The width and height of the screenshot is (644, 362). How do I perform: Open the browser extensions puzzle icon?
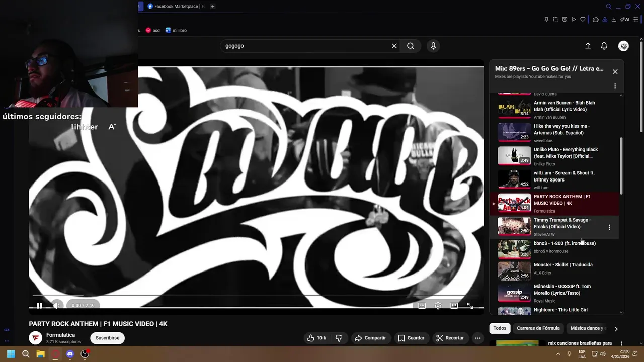pyautogui.click(x=596, y=20)
